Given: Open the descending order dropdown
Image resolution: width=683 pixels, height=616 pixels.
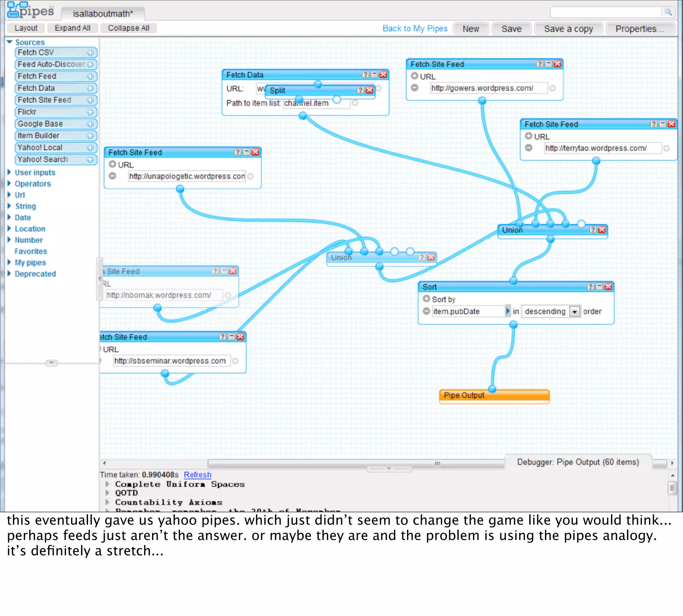Looking at the screenshot, I should coord(575,311).
